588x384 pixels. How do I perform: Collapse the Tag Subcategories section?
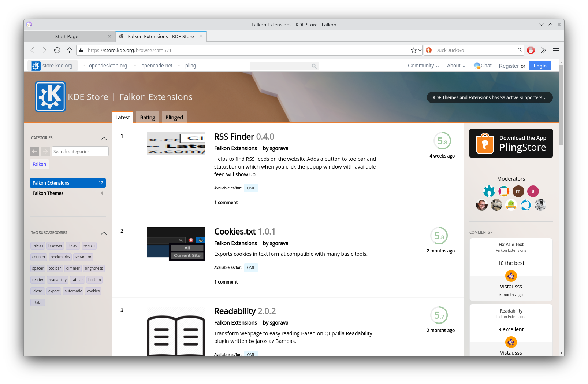[x=104, y=233]
